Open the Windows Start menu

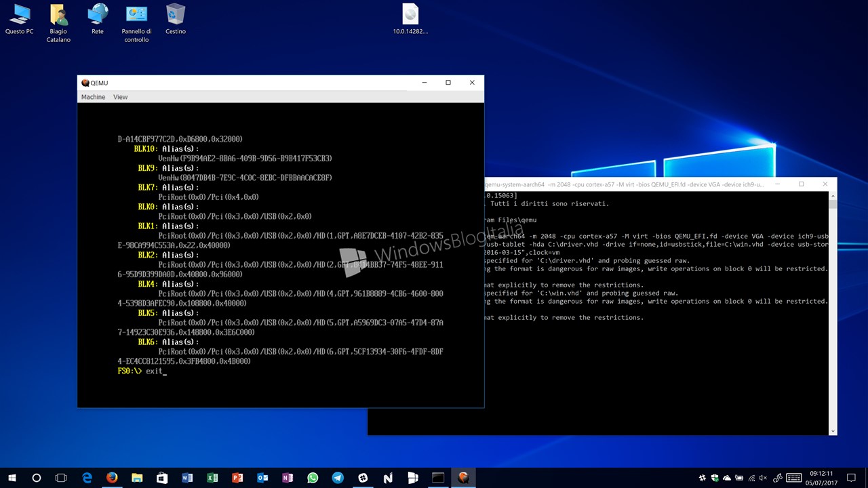[12, 478]
